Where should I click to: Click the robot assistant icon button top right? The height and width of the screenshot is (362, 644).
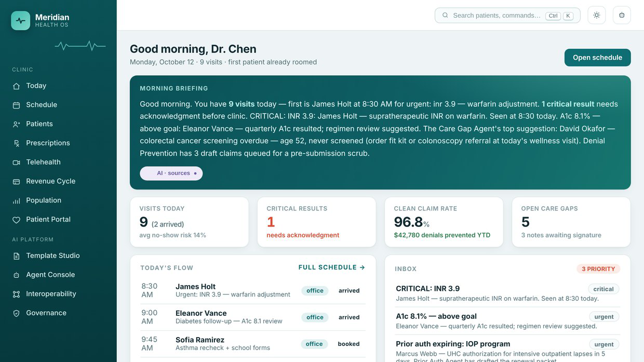click(622, 15)
